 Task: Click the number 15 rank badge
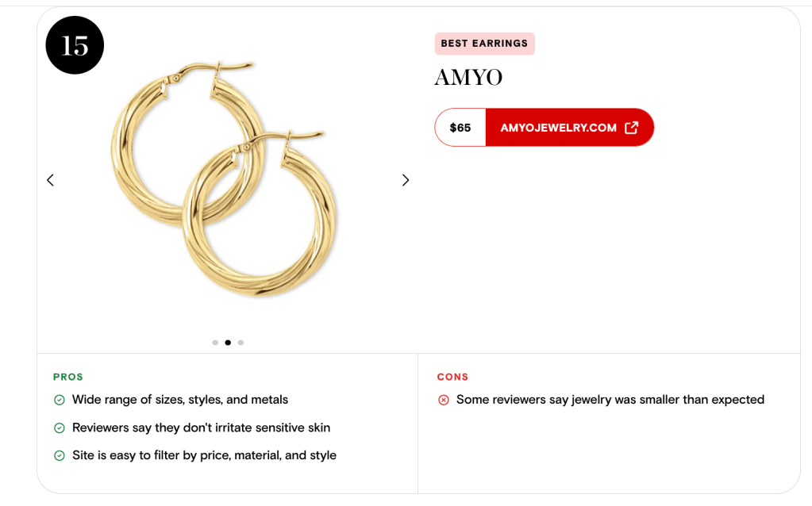(75, 45)
